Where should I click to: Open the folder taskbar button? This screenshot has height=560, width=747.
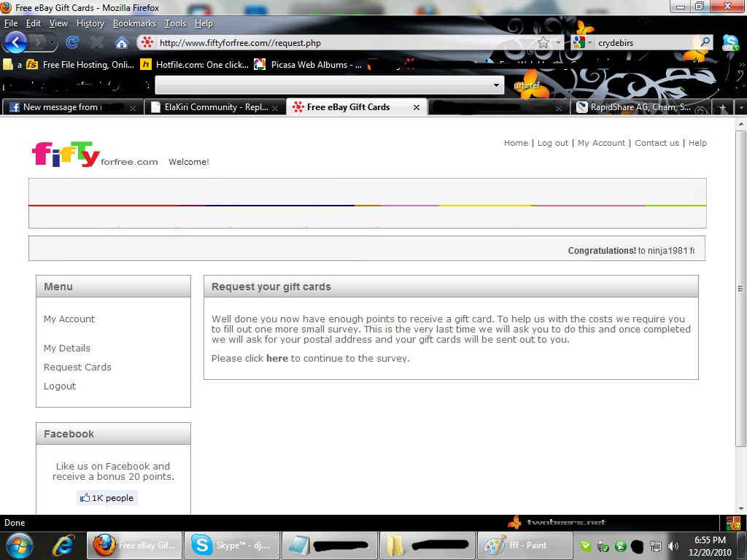[427, 545]
